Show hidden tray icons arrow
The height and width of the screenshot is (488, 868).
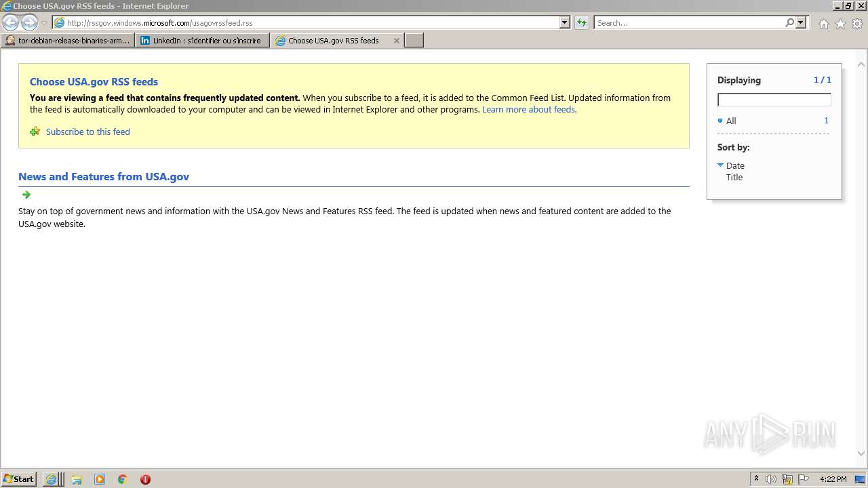coord(756,479)
